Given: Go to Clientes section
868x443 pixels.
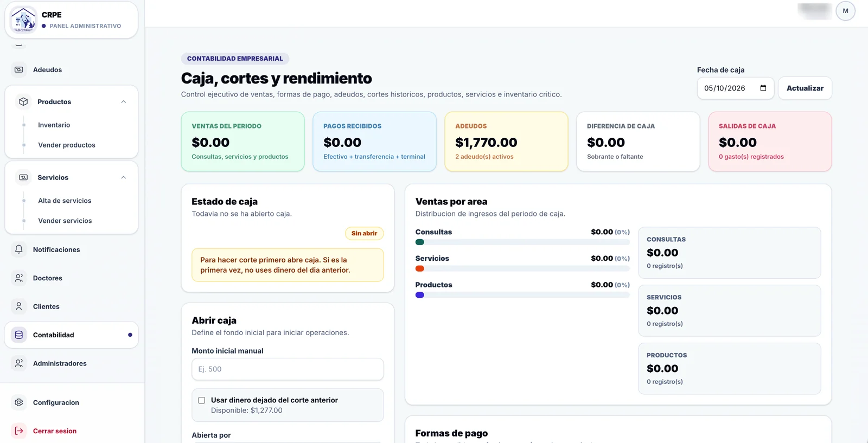Looking at the screenshot, I should point(72,306).
